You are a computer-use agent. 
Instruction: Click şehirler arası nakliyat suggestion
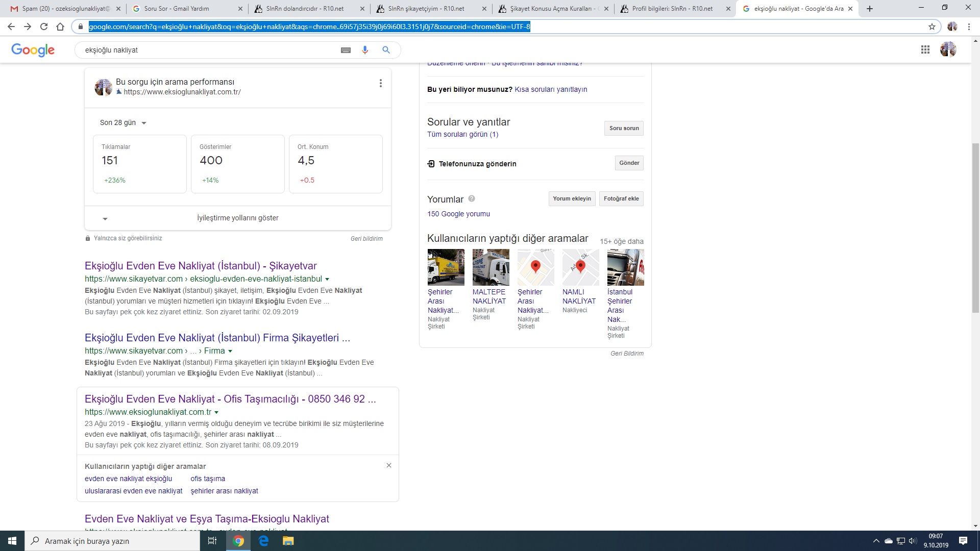pyautogui.click(x=224, y=491)
